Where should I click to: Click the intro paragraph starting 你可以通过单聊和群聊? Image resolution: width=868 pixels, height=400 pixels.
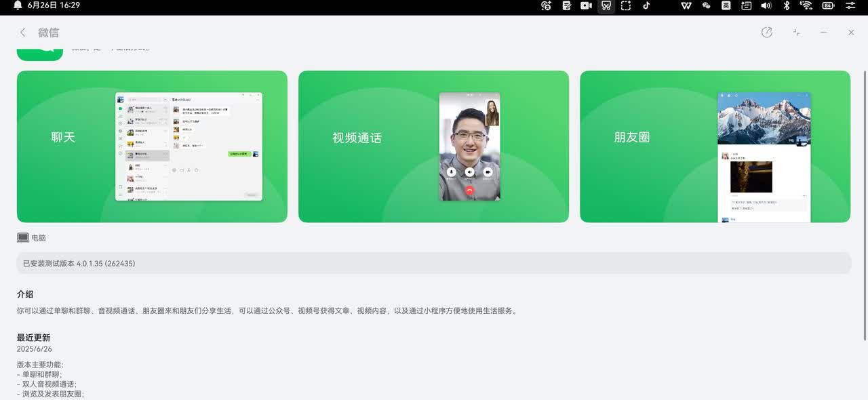click(269, 311)
